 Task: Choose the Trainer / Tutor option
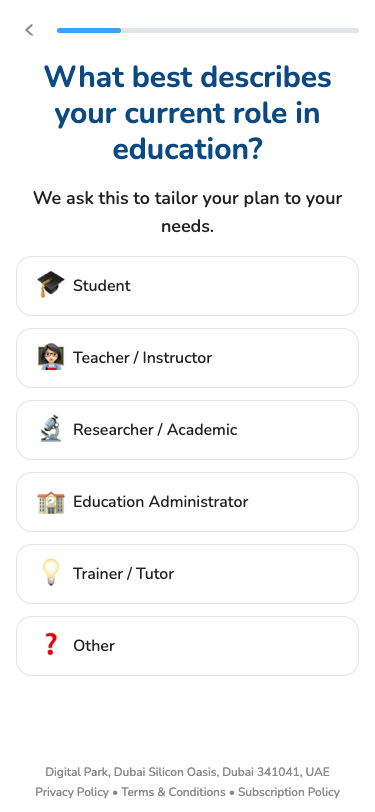click(188, 574)
